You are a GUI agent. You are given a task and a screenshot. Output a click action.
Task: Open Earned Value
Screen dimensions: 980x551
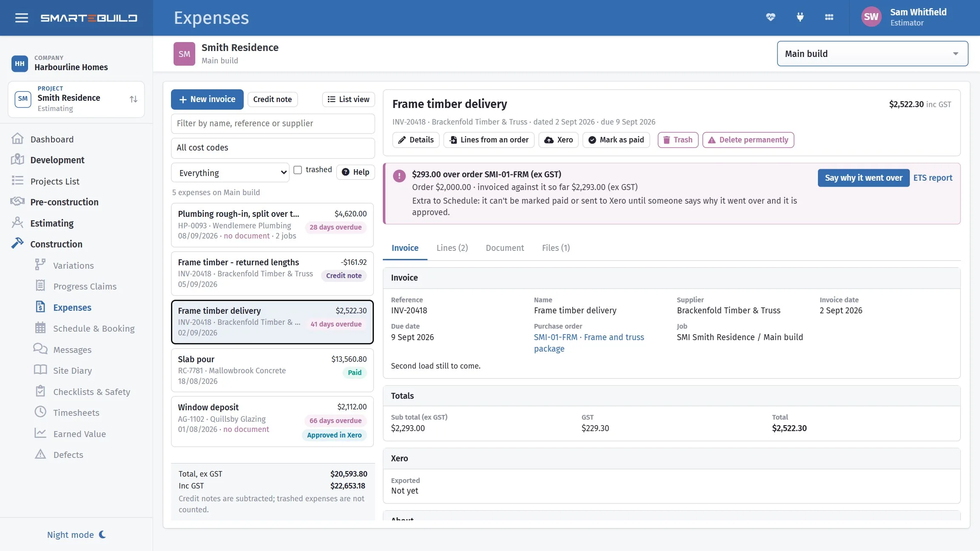[x=80, y=434]
